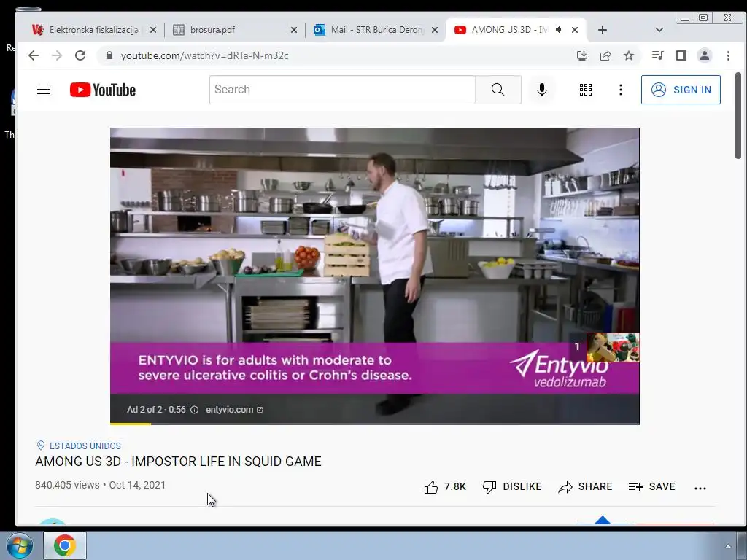Expand the tab search dropdown chevron

(659, 30)
